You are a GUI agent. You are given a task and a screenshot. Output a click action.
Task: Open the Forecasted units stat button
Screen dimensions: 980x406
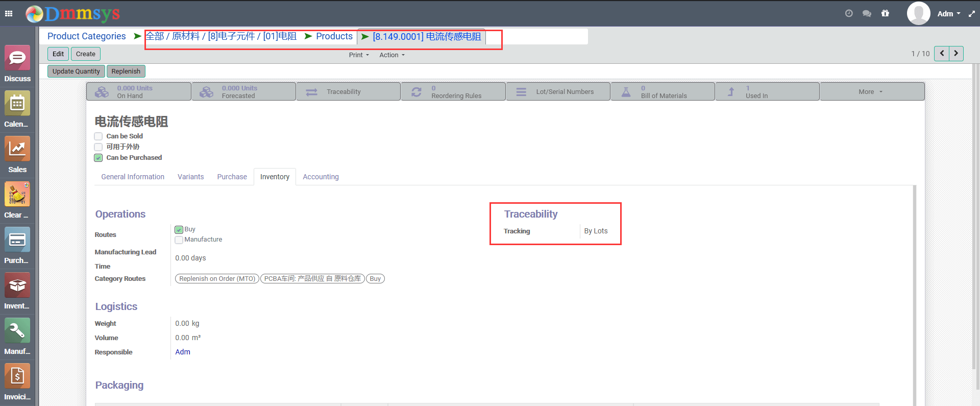coord(243,91)
